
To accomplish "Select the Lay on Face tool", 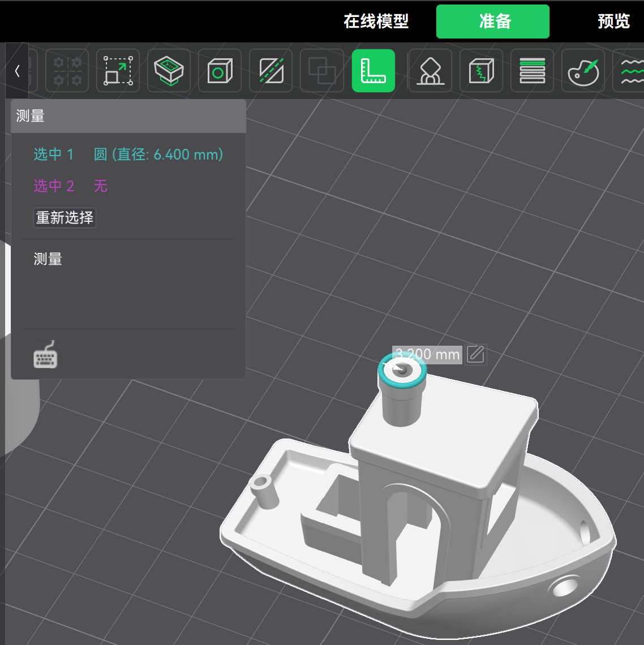I will pyautogui.click(x=169, y=71).
